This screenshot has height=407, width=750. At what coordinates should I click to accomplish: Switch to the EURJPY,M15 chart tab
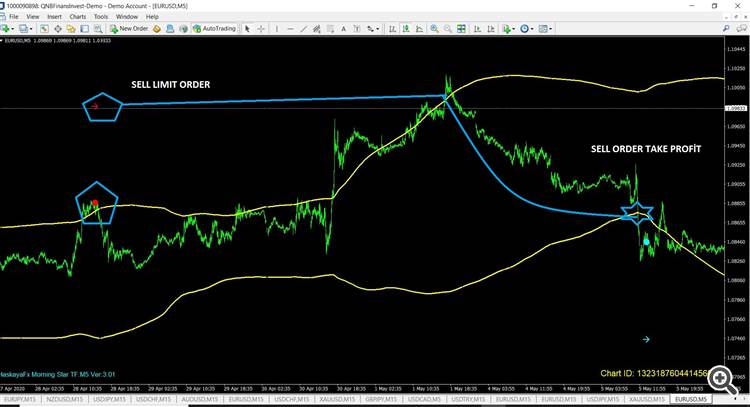[x=20, y=399]
